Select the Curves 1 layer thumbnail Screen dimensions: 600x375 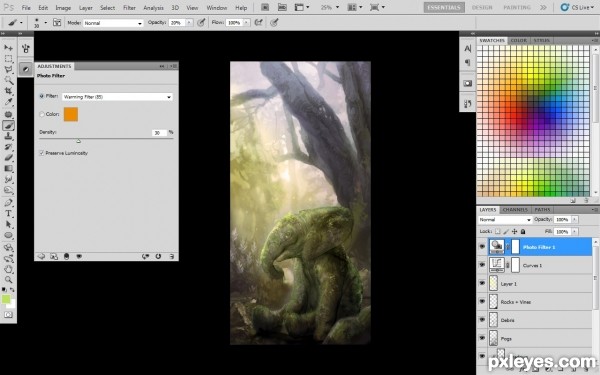pyautogui.click(x=497, y=265)
